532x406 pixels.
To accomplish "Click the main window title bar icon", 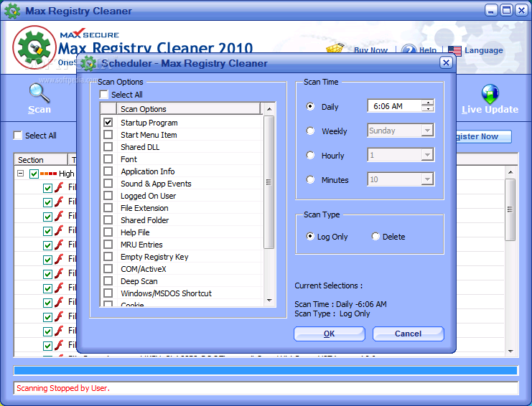I will pos(12,11).
